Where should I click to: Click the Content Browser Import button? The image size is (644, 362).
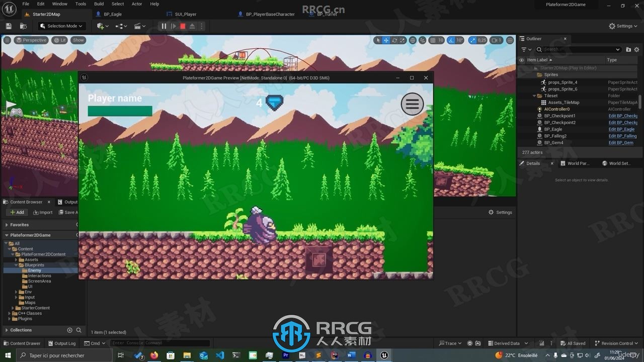pos(42,212)
